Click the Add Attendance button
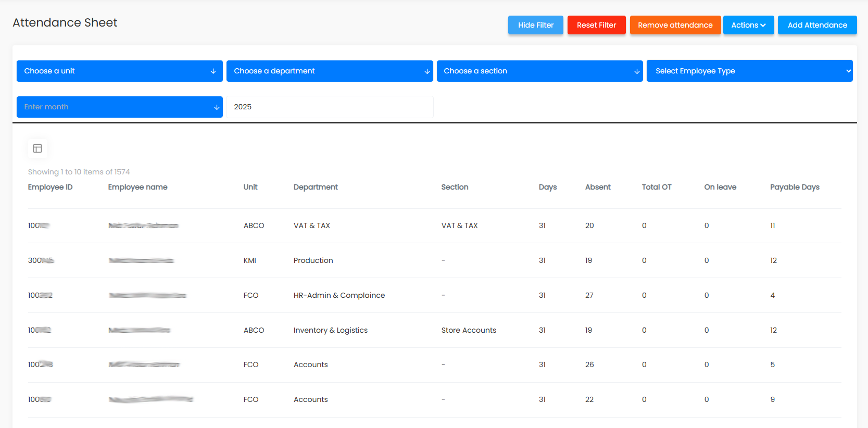This screenshot has width=868, height=428. click(x=817, y=25)
